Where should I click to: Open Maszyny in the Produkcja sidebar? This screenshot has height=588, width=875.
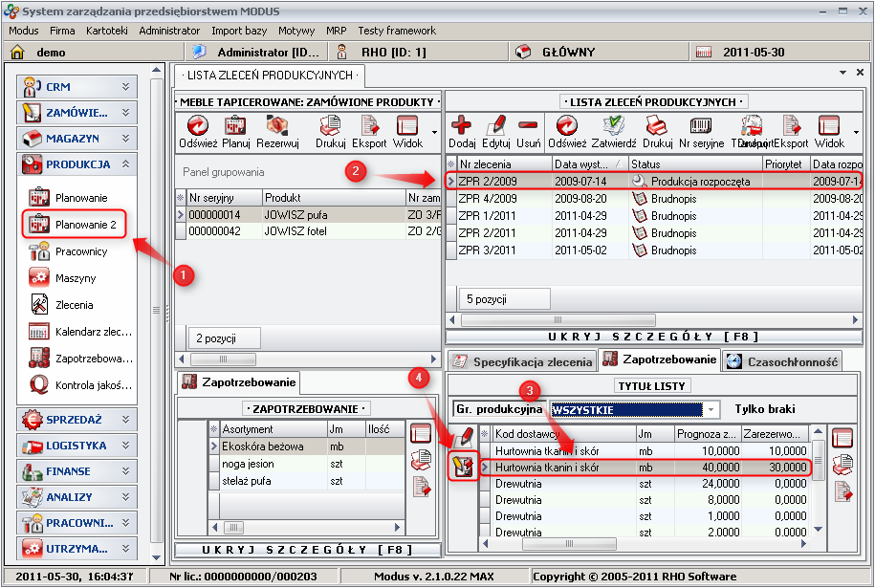pos(75,278)
